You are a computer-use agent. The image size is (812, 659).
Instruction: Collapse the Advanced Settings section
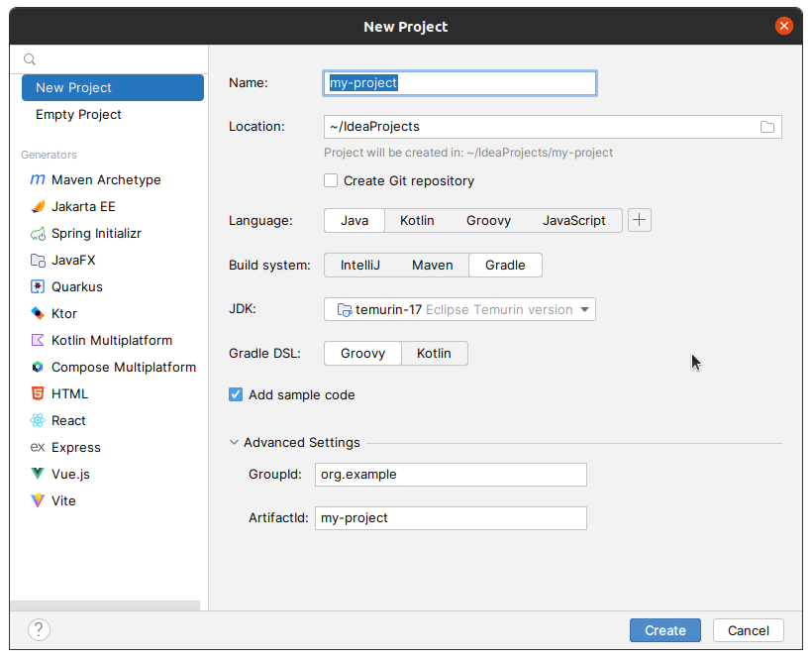(234, 442)
